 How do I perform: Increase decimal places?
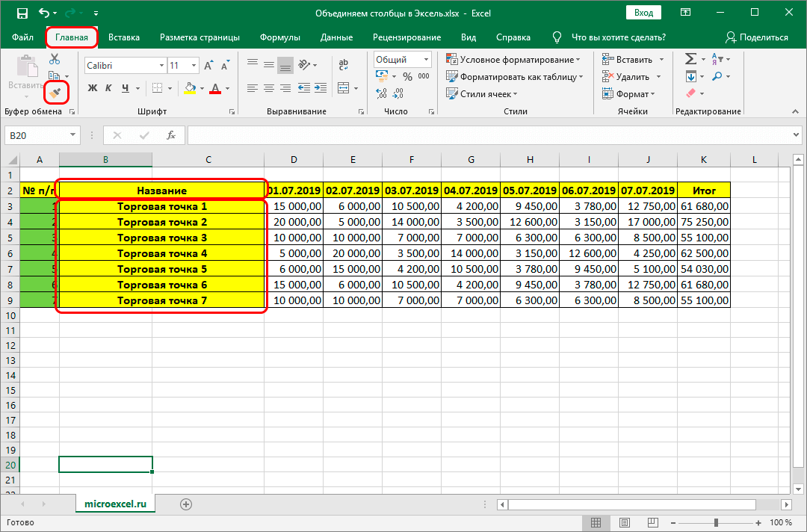pyautogui.click(x=381, y=93)
